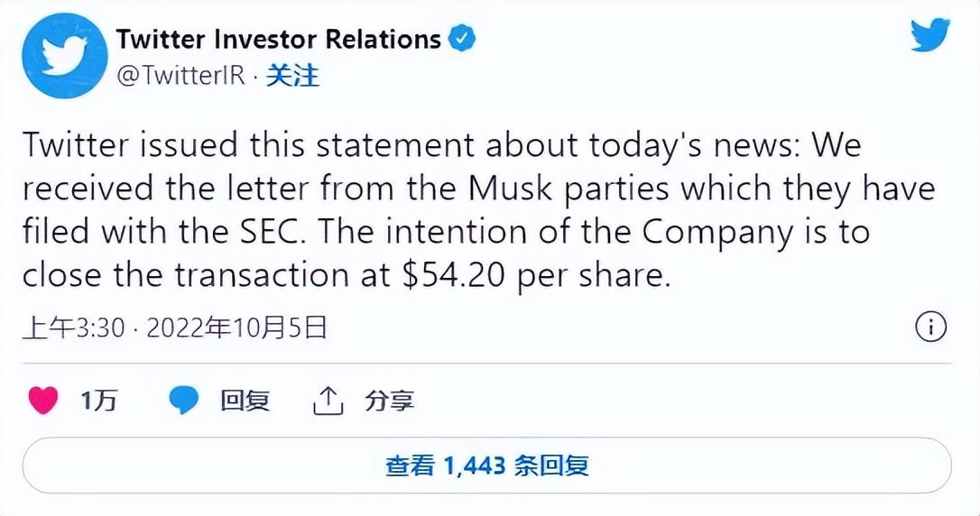Click the tweet text mentioning $54.20 per share
980x516 pixels.
point(347,275)
